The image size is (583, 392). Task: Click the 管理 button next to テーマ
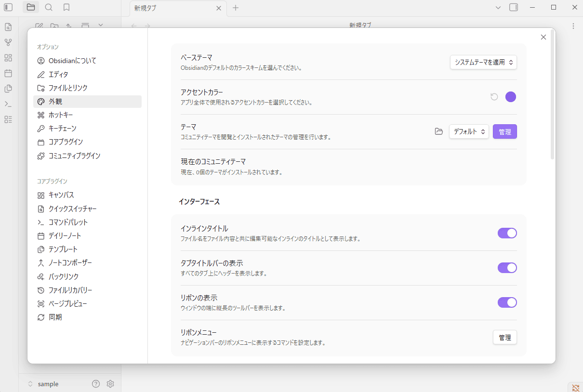tap(504, 131)
